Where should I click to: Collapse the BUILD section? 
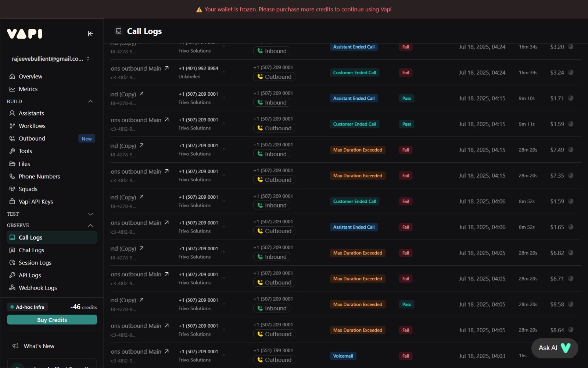(90, 101)
